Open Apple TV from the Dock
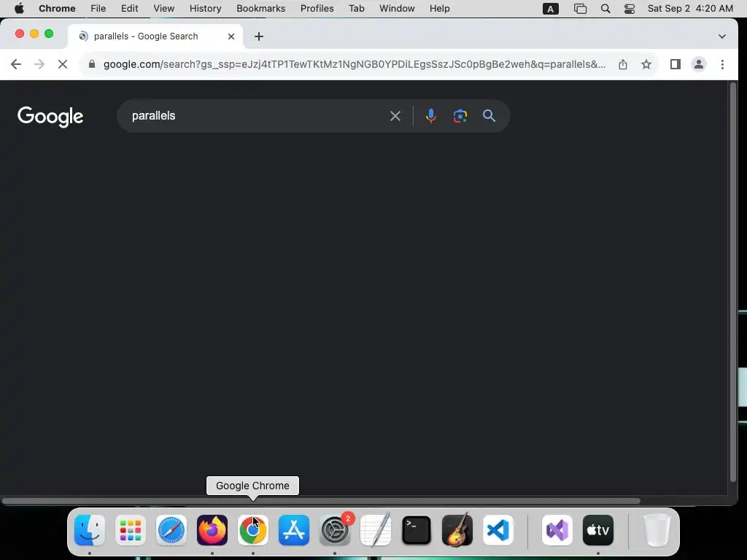 tap(598, 529)
